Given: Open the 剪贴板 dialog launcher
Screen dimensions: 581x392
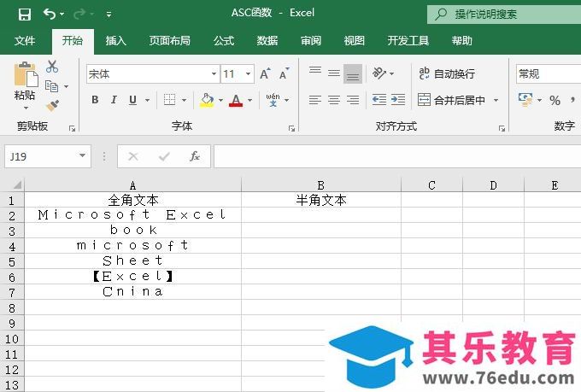Looking at the screenshot, I should pos(73,128).
